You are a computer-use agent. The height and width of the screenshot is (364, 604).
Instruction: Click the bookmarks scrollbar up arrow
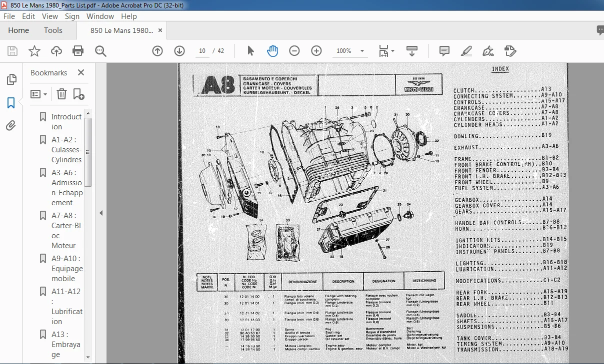coord(88,113)
